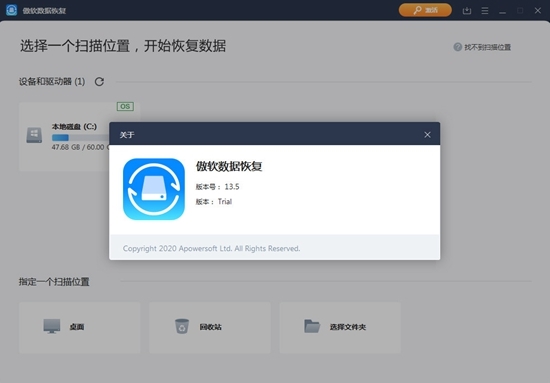This screenshot has height=383, width=550.
Task: Click the Apowersoft copyright notice
Action: point(212,248)
